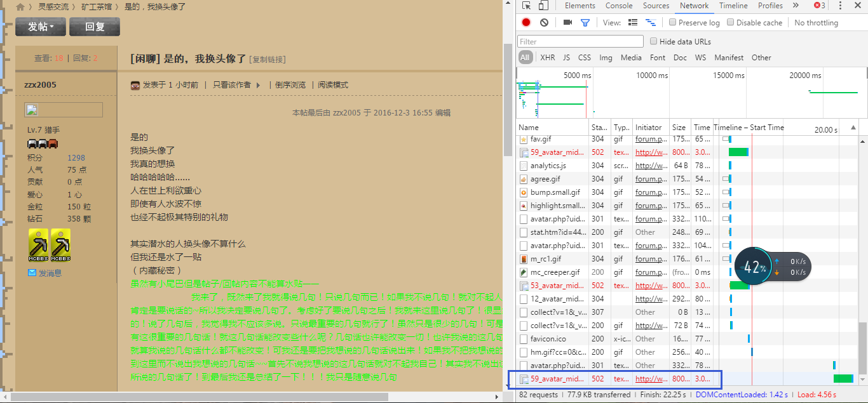The image size is (868, 403).
Task: Enable the Preserve log checkbox
Action: (x=673, y=23)
